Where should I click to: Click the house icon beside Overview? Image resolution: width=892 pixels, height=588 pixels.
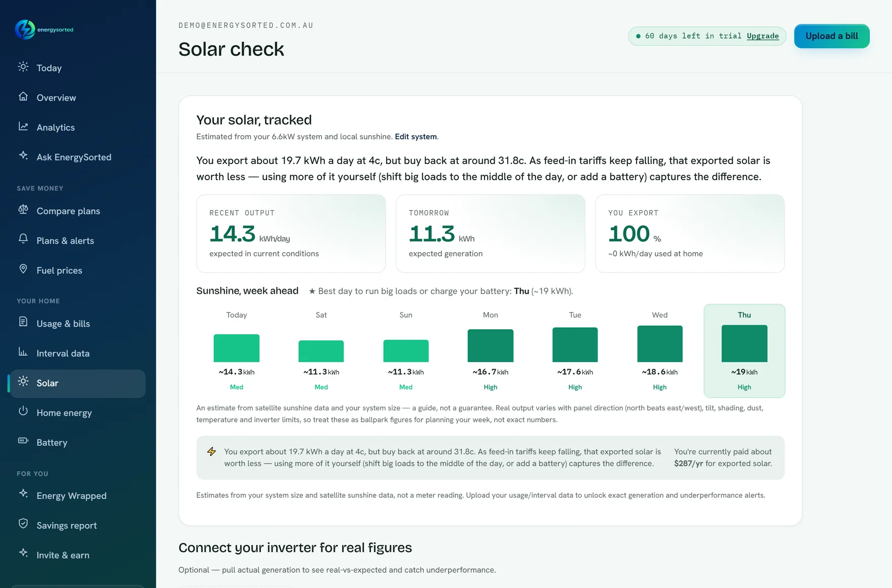pyautogui.click(x=23, y=96)
